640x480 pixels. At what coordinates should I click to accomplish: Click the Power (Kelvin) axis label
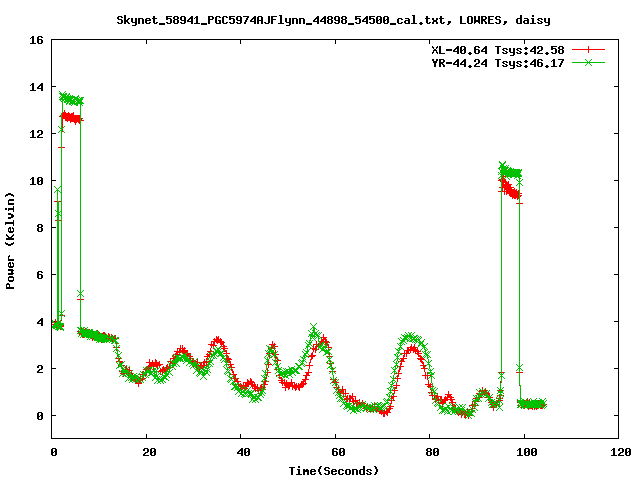pyautogui.click(x=10, y=241)
